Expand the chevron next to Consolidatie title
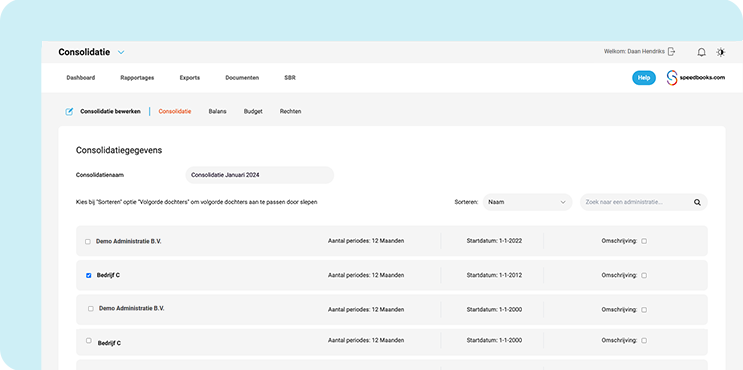 (121, 53)
